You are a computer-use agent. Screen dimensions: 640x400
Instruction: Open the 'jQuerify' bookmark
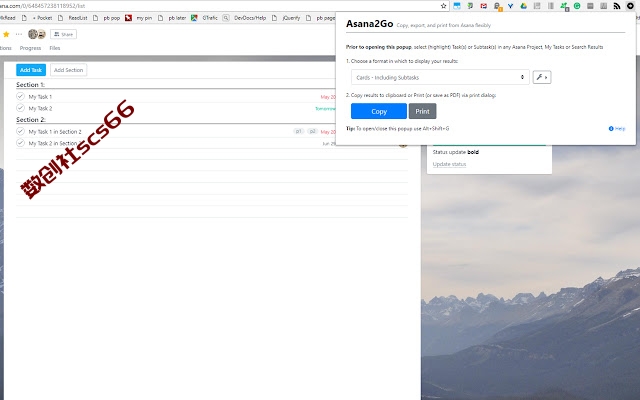click(x=286, y=18)
